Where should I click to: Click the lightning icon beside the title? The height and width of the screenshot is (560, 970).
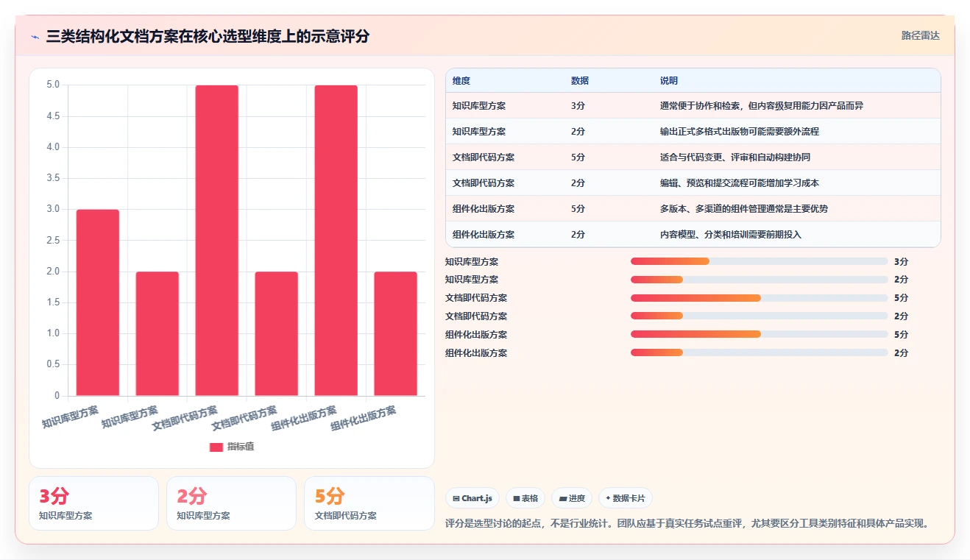pos(35,36)
